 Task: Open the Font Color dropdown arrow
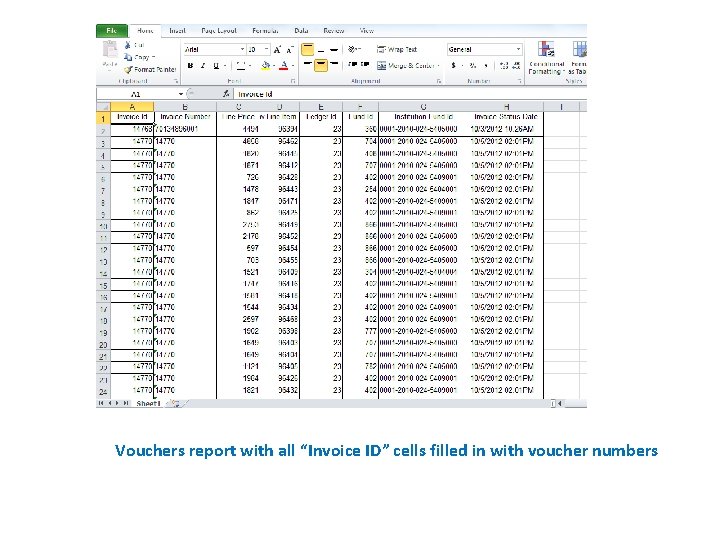tap(293, 66)
